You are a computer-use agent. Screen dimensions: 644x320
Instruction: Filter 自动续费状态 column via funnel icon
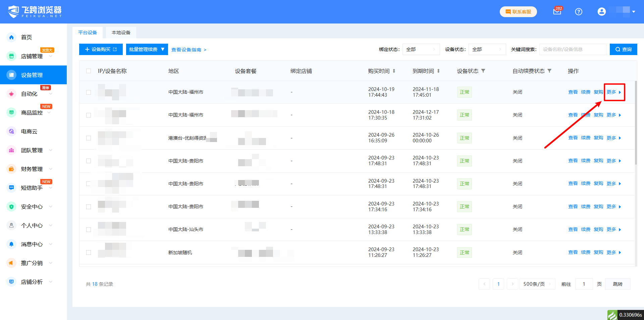click(x=549, y=71)
